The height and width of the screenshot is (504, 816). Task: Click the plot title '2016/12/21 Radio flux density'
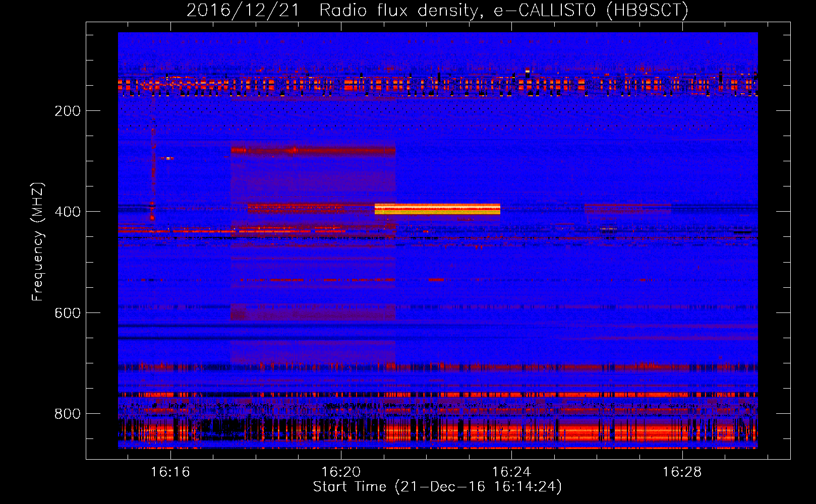(x=437, y=10)
